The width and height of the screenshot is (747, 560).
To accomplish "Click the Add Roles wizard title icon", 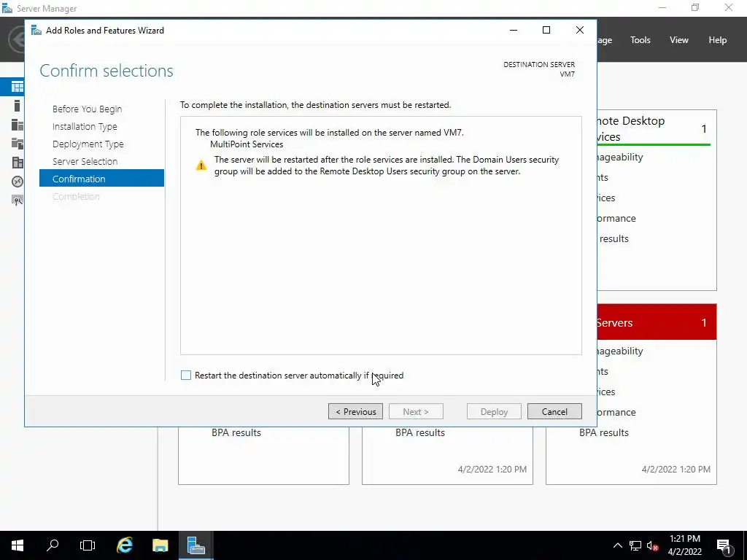I will coord(36,31).
